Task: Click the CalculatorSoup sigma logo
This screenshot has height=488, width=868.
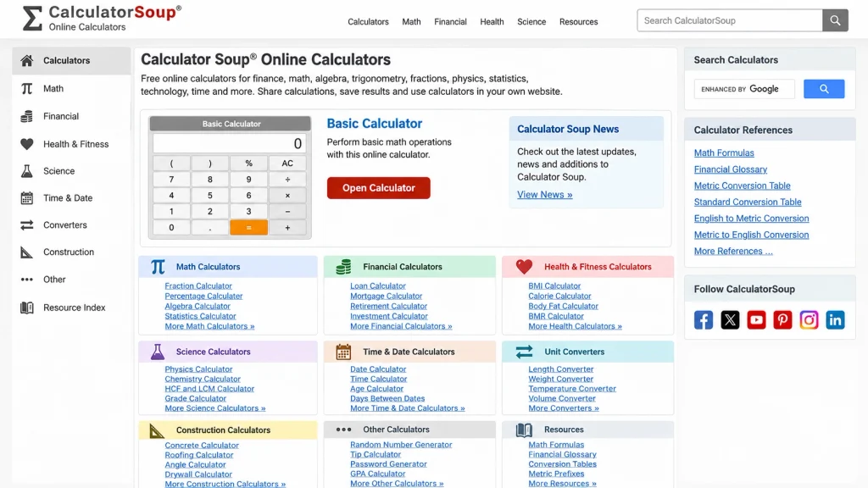Action: pyautogui.click(x=32, y=19)
